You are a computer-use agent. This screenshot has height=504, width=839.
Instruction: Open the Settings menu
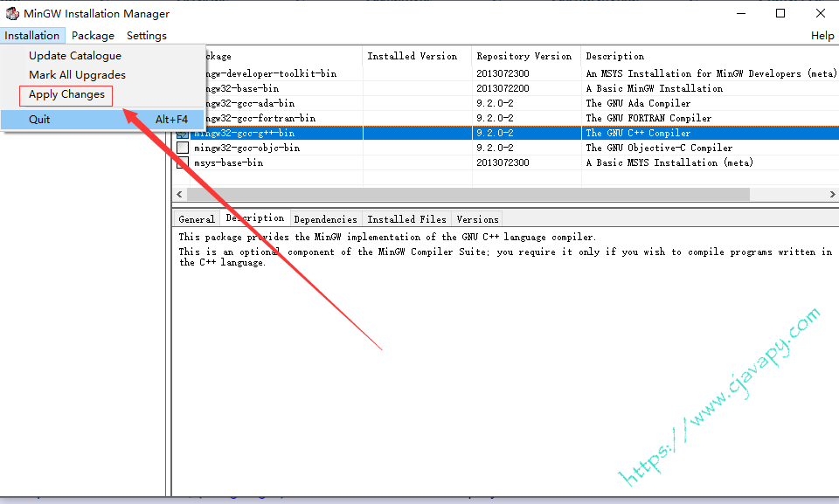tap(147, 35)
